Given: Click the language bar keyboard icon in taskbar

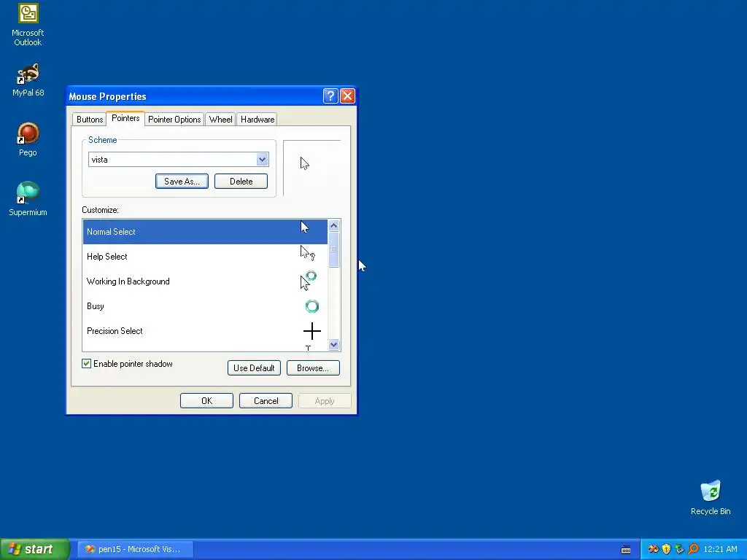Looking at the screenshot, I should pos(626,550).
